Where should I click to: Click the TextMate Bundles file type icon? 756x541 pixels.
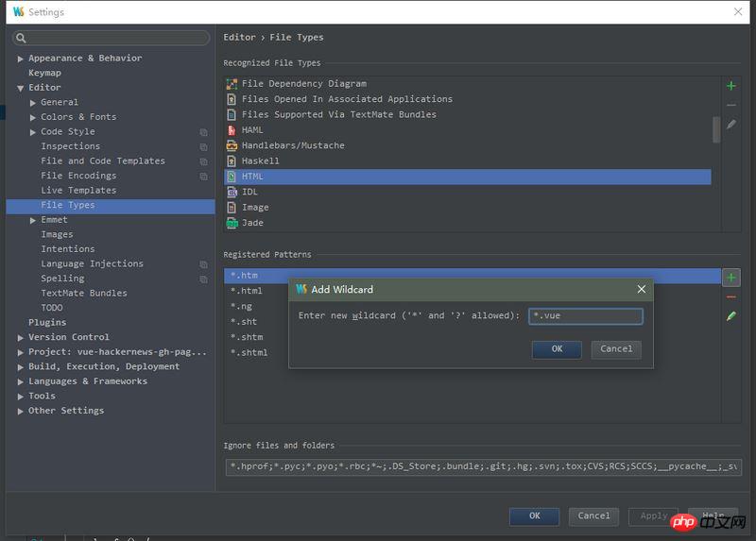tap(232, 114)
